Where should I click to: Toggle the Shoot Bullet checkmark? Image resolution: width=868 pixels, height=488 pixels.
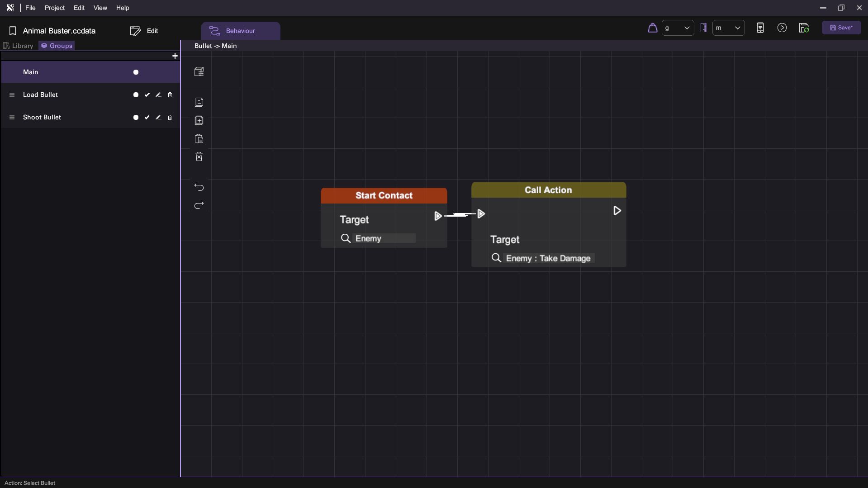click(147, 118)
